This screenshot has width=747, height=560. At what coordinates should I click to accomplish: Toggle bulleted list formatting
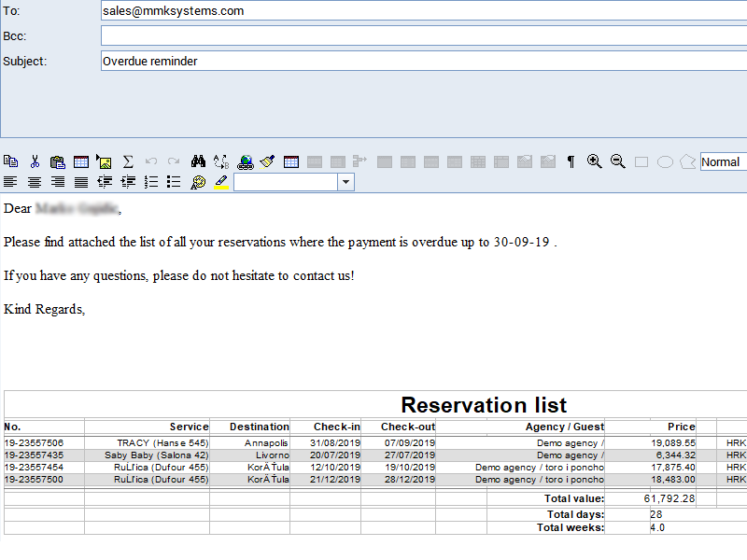(174, 182)
